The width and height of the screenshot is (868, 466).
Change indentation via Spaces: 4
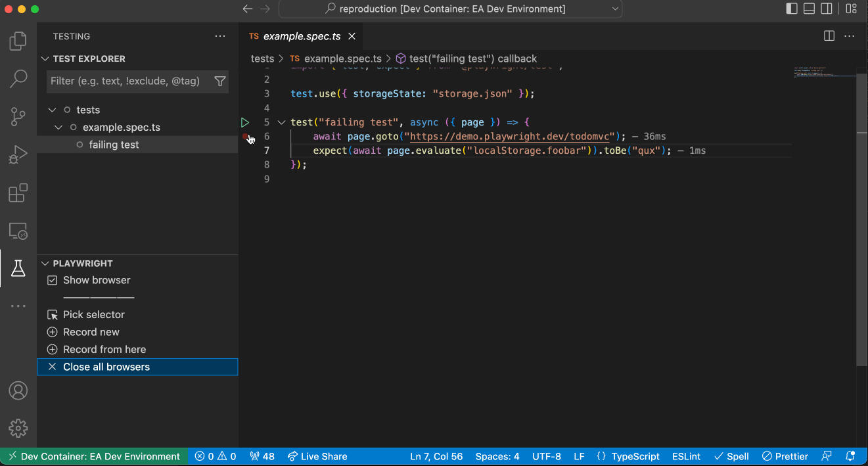(497, 456)
